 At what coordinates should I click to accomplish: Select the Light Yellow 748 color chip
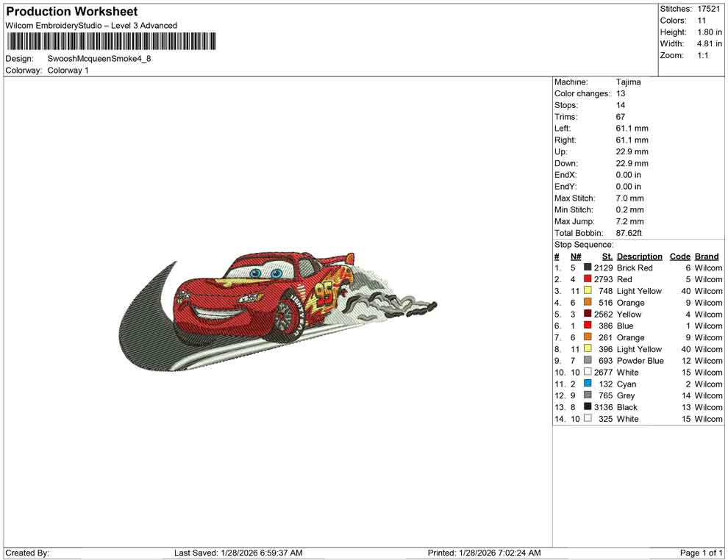pos(588,291)
